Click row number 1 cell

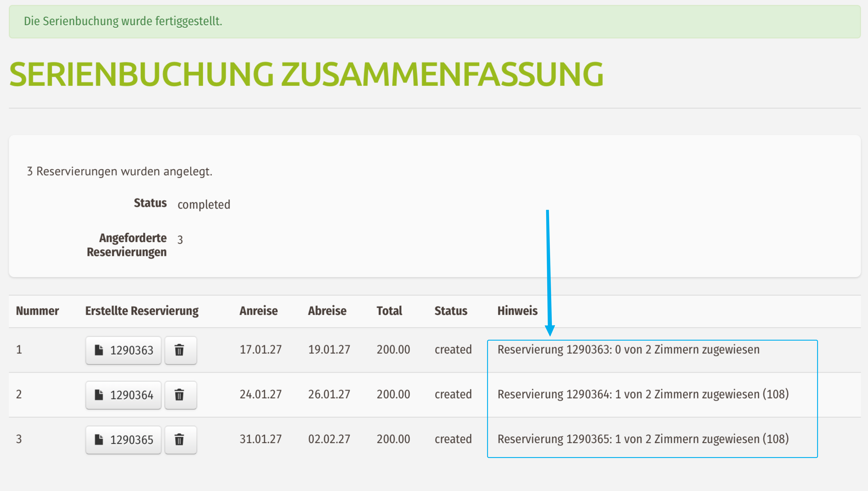tap(19, 350)
